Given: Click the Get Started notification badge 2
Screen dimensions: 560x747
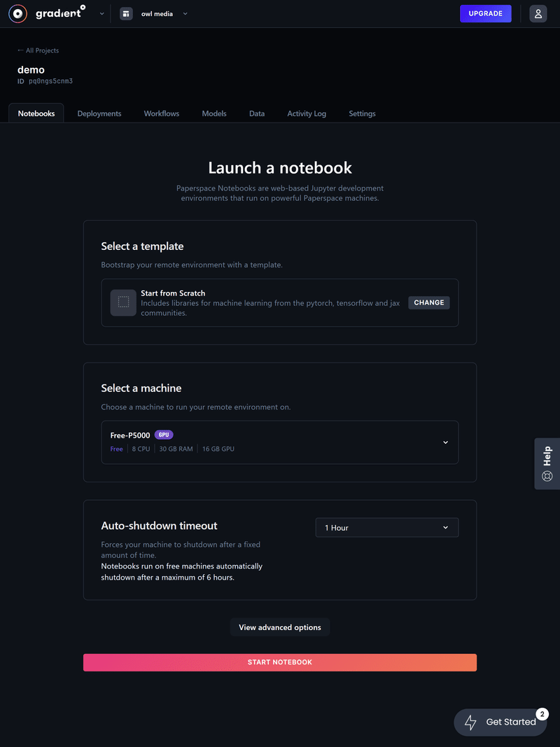Looking at the screenshot, I should point(542,713).
